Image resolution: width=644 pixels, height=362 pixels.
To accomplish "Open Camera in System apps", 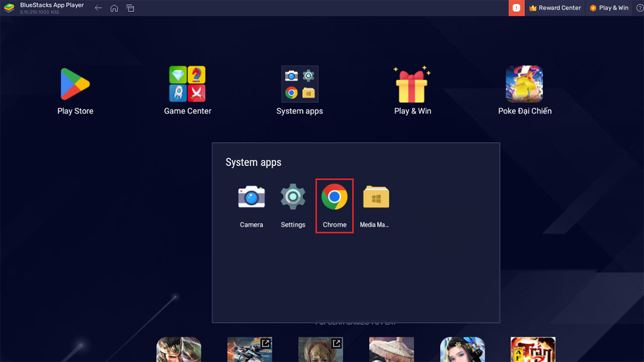I will point(251,198).
